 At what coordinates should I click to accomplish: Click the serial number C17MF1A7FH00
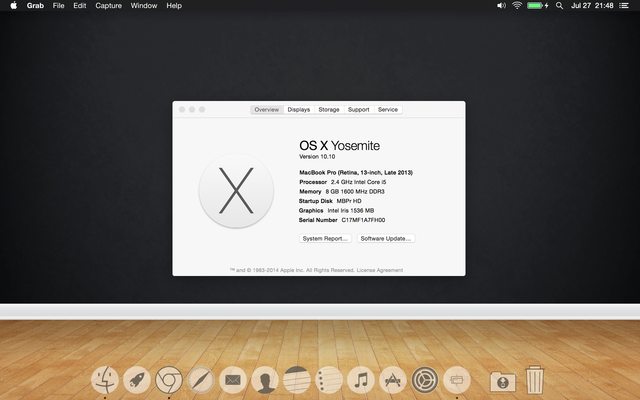click(x=363, y=220)
